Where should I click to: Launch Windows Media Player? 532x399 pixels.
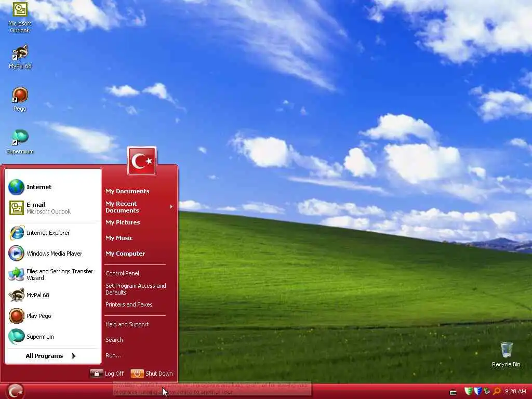(53, 254)
